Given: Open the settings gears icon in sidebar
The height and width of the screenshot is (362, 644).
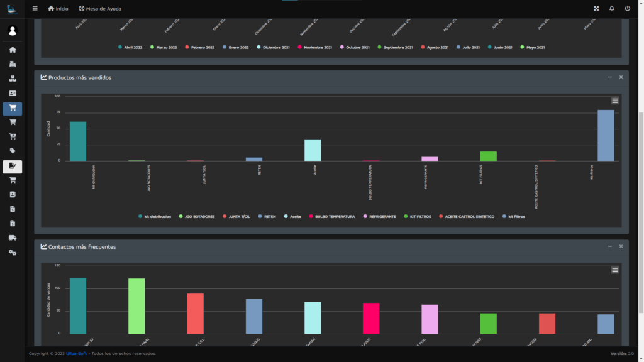Looking at the screenshot, I should coord(13,252).
